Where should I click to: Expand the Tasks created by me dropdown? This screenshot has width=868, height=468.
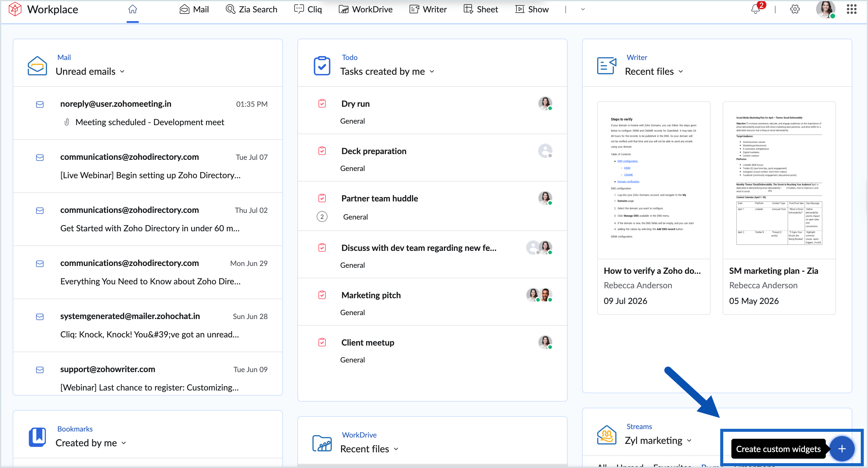pyautogui.click(x=432, y=71)
